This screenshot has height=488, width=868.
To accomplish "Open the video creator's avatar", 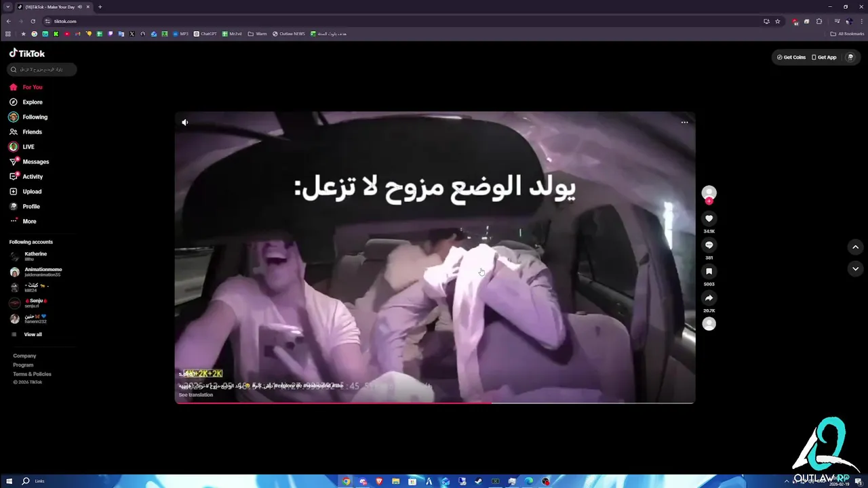I will (709, 192).
